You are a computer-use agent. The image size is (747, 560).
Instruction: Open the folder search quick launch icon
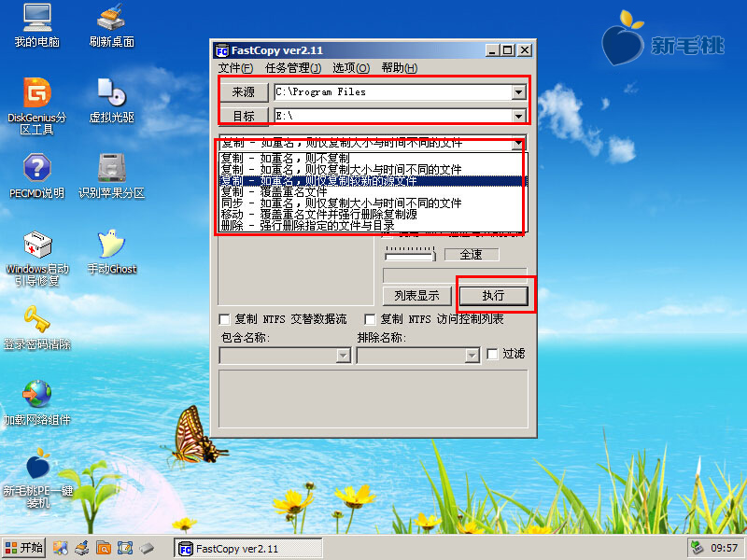click(x=104, y=548)
